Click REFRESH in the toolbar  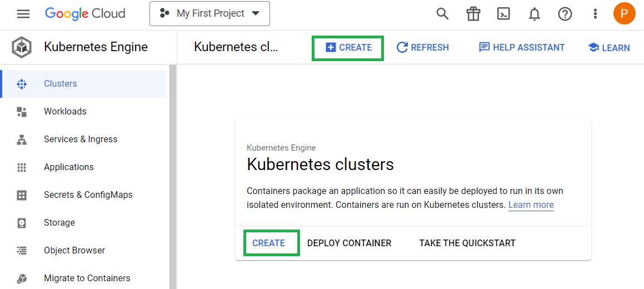pyautogui.click(x=423, y=48)
